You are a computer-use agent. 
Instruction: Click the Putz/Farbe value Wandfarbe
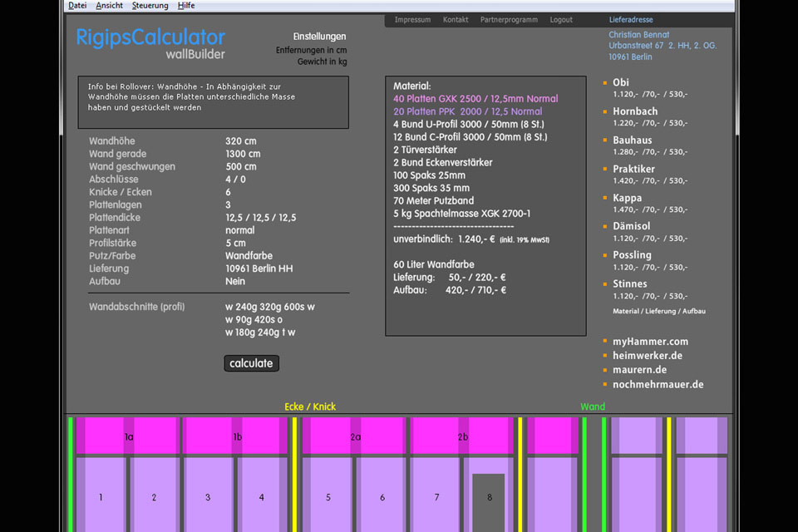[x=249, y=255]
